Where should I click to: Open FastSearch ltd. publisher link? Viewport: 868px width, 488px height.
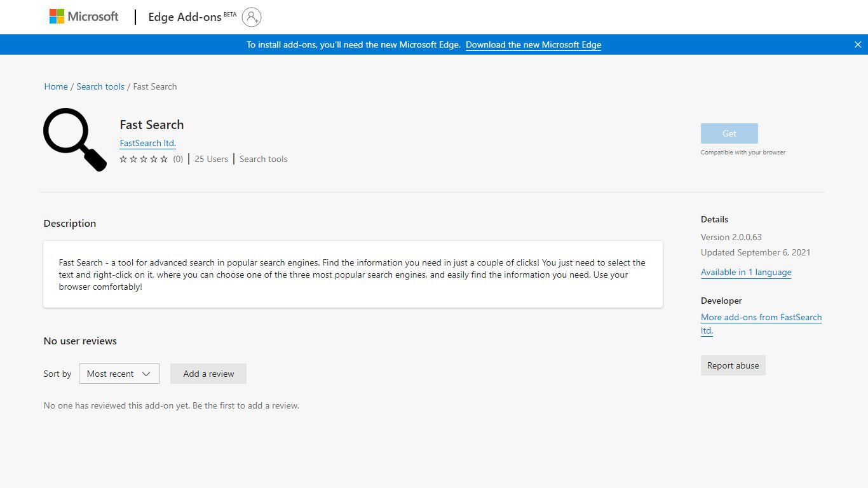coord(147,143)
